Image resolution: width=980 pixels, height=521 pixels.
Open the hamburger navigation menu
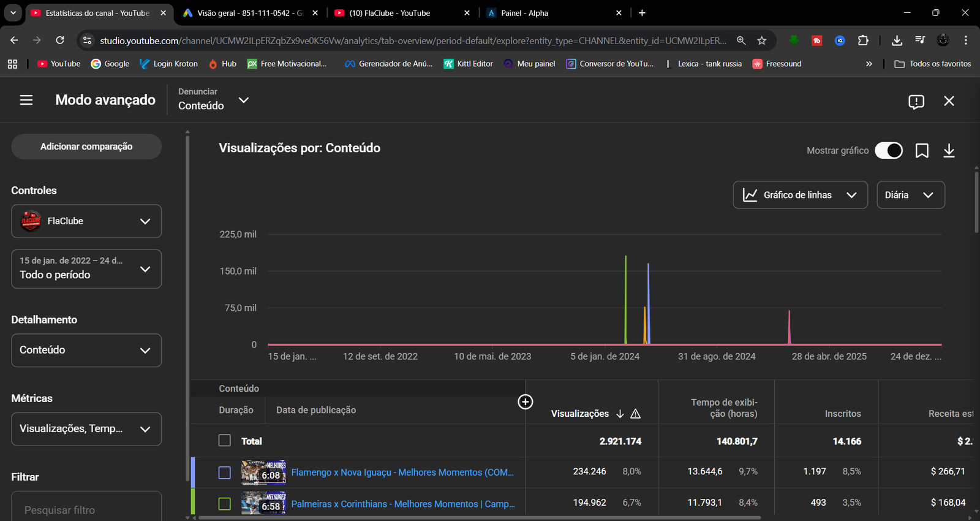[x=26, y=100]
